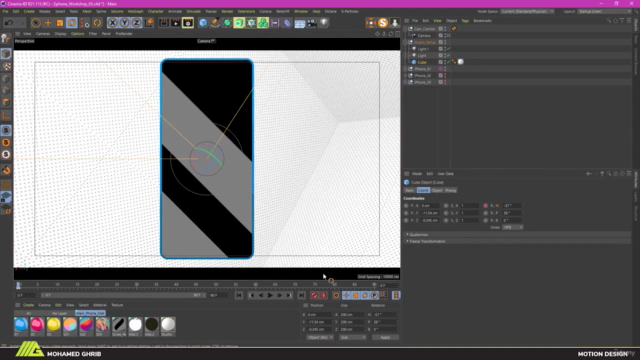
Task: Click the Camera object icon
Action: pos(312,22)
